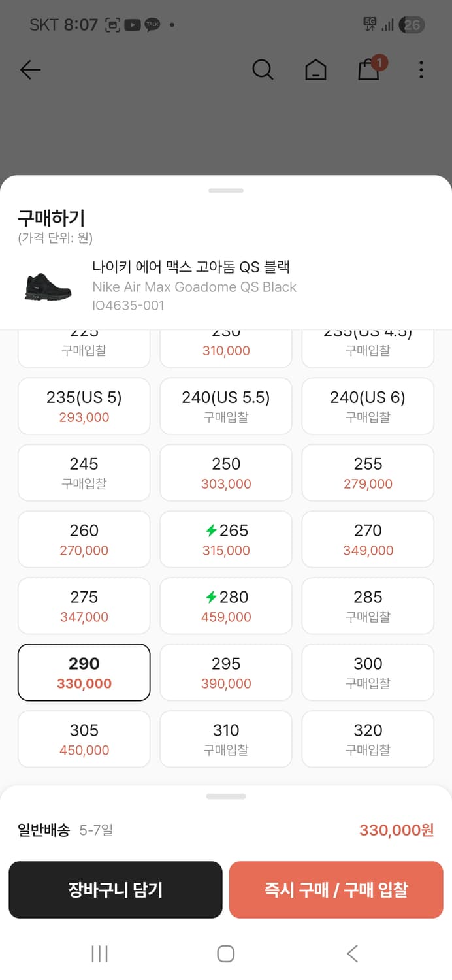
Task: Tap 장바구니 담기 to add to cart
Action: point(116,890)
